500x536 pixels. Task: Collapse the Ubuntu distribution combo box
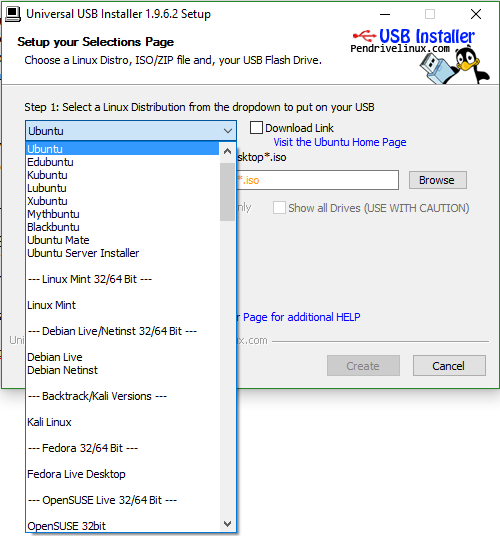pos(131,131)
